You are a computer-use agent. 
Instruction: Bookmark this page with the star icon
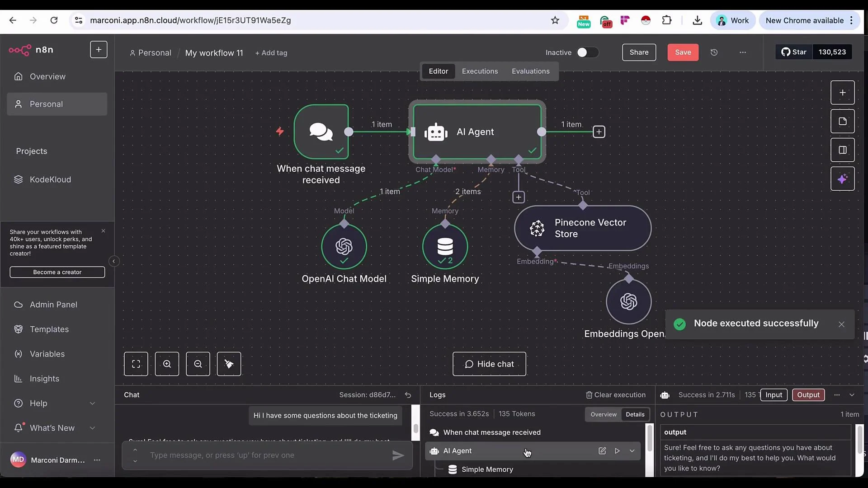coord(555,20)
